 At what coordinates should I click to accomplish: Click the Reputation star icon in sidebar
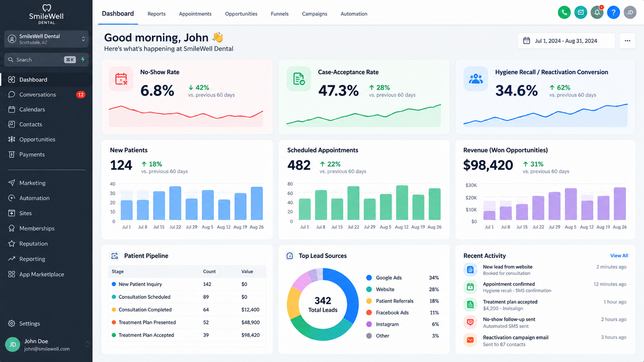tap(12, 244)
